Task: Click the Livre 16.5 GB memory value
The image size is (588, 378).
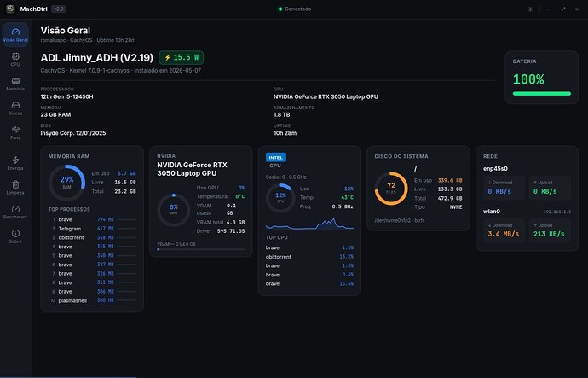Action: [x=125, y=182]
